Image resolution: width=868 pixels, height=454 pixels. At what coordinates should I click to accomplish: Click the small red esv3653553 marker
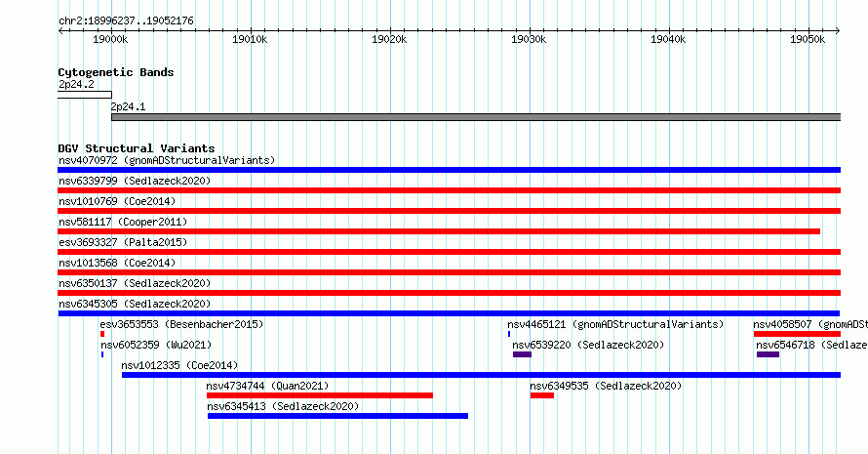[102, 334]
